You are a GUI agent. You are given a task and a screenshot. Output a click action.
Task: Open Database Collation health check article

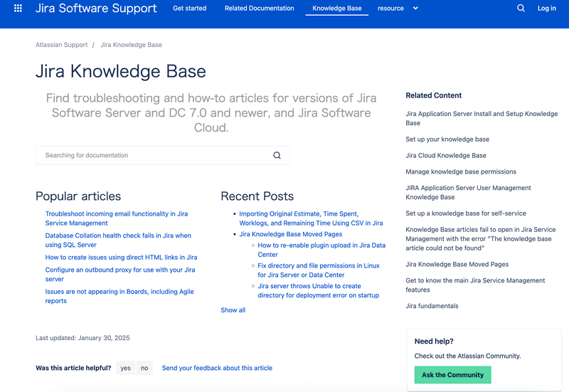click(x=118, y=240)
